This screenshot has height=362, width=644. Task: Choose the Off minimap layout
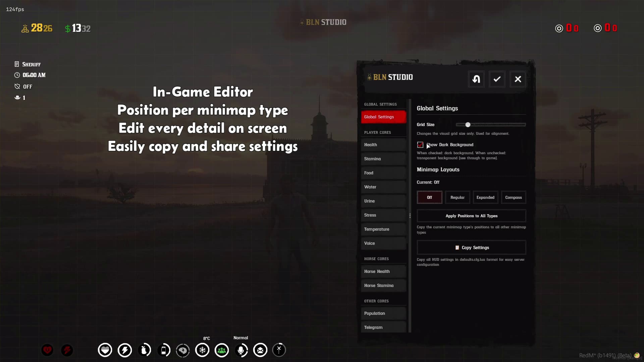429,197
